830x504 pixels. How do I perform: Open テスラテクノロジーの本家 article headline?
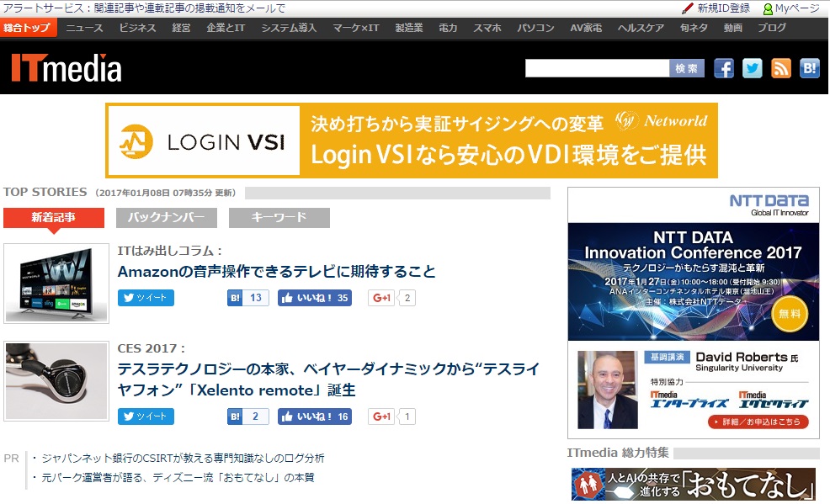click(x=328, y=379)
